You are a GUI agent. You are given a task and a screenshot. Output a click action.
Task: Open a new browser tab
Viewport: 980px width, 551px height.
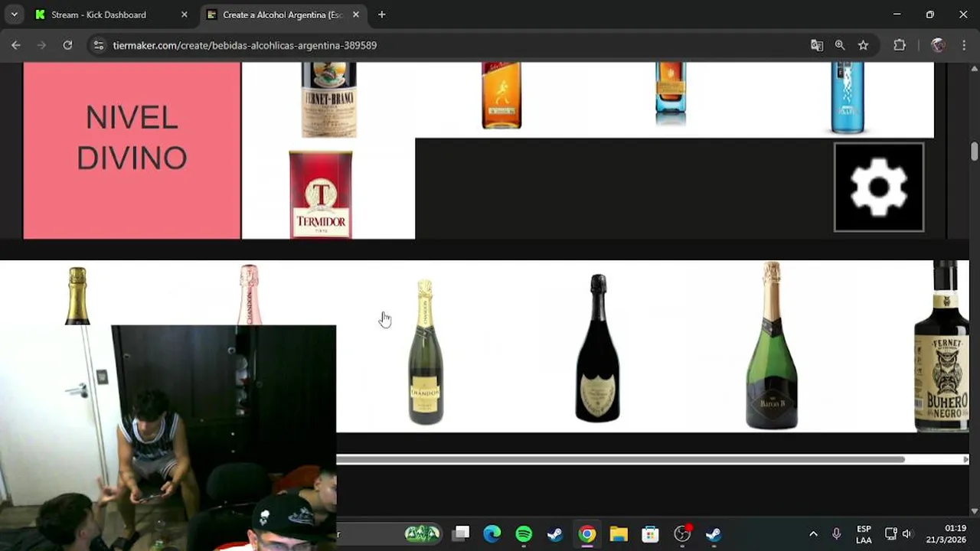pyautogui.click(x=381, y=15)
